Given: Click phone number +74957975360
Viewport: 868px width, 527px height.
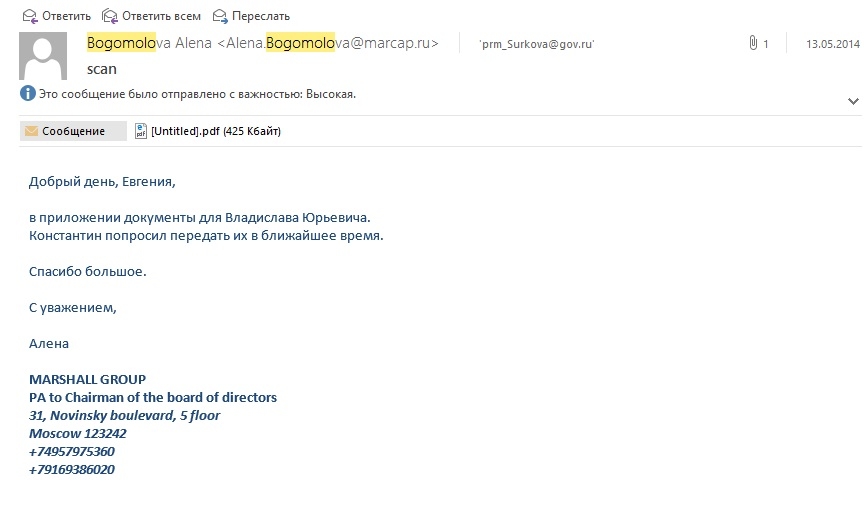Looking at the screenshot, I should click(x=72, y=451).
